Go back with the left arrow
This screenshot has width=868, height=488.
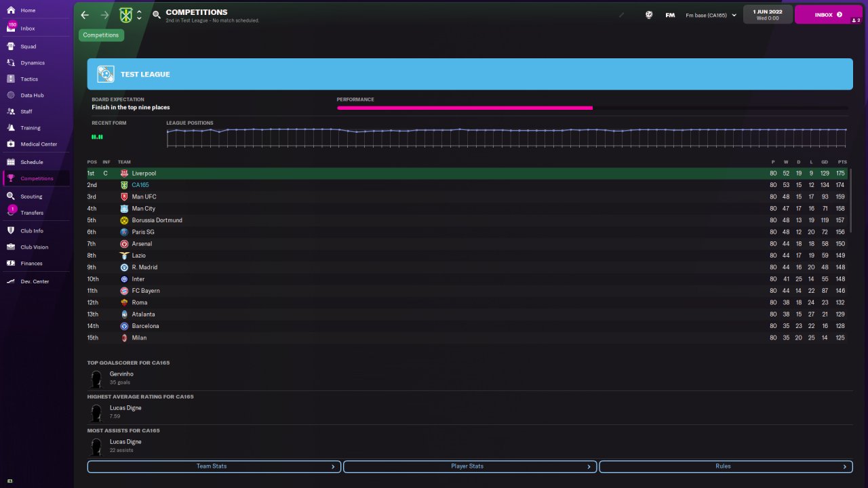(85, 15)
